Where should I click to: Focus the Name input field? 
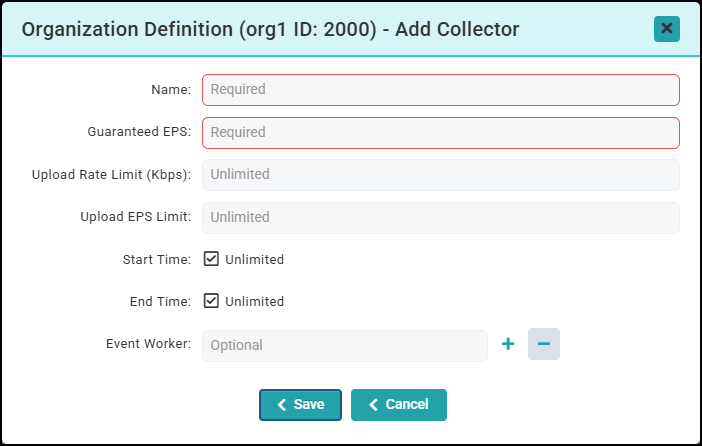click(x=441, y=89)
